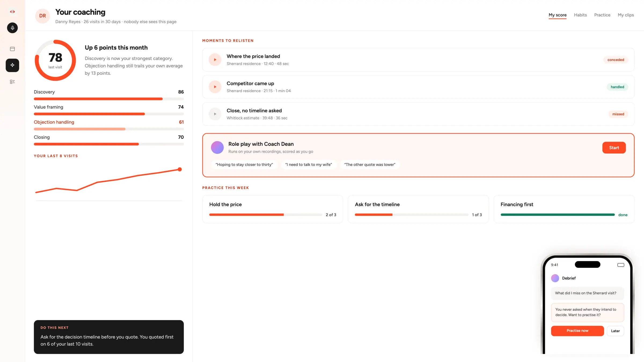Click the 'Do this next' advice card
This screenshot has height=362, width=644.
(x=109, y=337)
